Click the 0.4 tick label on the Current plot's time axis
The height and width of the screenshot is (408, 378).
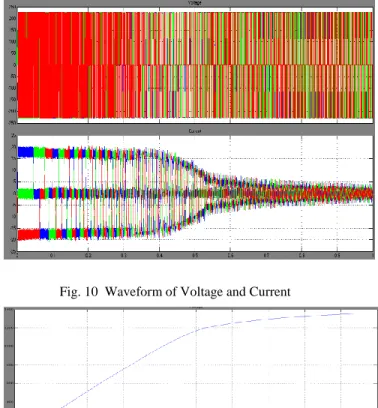point(159,256)
